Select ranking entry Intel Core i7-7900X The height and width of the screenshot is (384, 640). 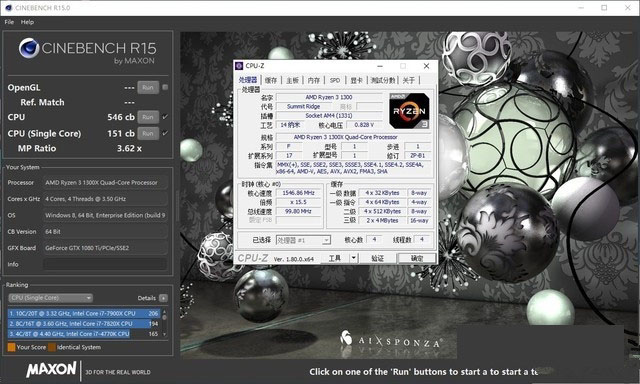point(84,313)
